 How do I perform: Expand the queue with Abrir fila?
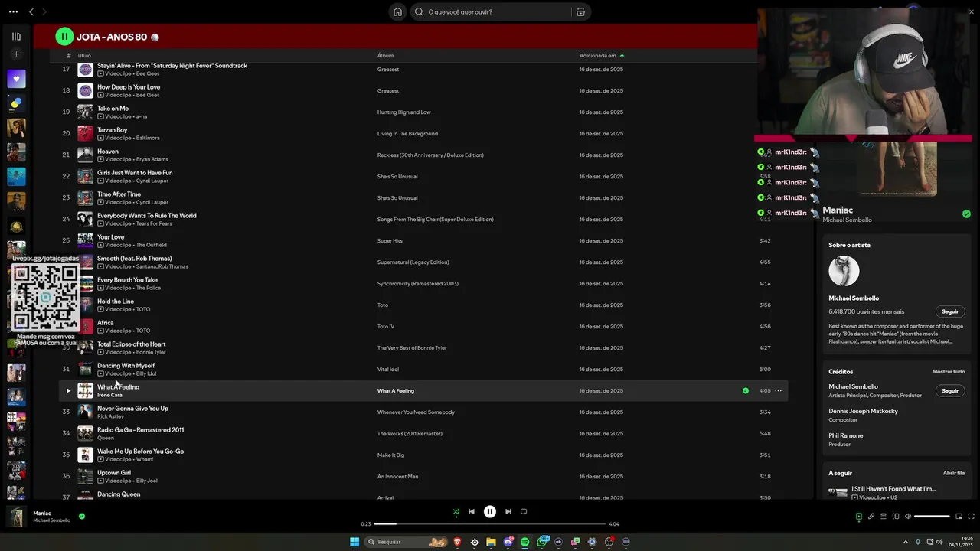954,473
